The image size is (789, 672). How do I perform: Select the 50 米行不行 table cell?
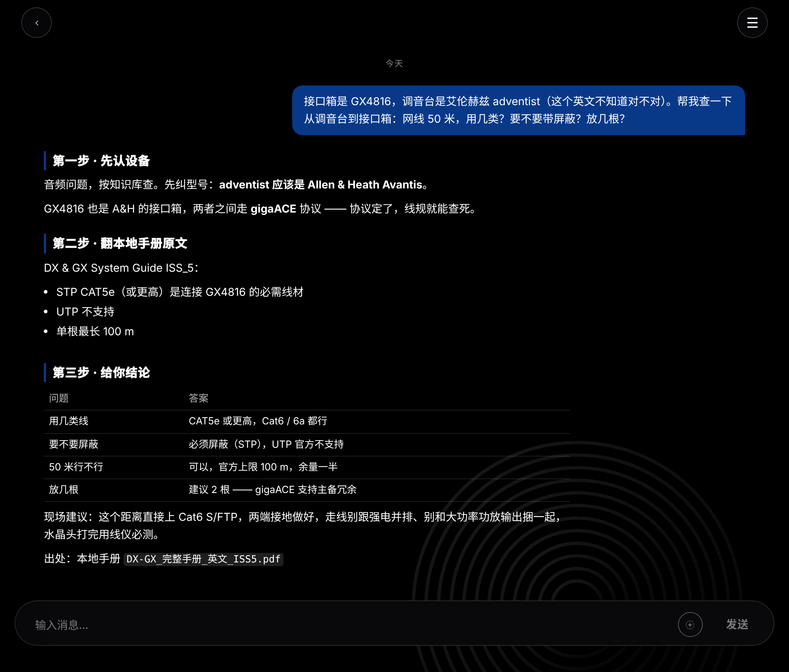tap(76, 467)
